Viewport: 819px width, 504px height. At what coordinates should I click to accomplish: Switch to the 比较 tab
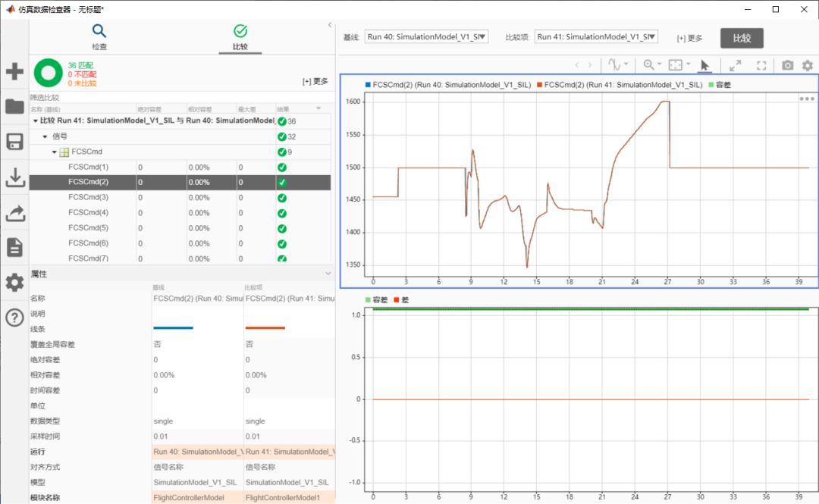point(240,37)
